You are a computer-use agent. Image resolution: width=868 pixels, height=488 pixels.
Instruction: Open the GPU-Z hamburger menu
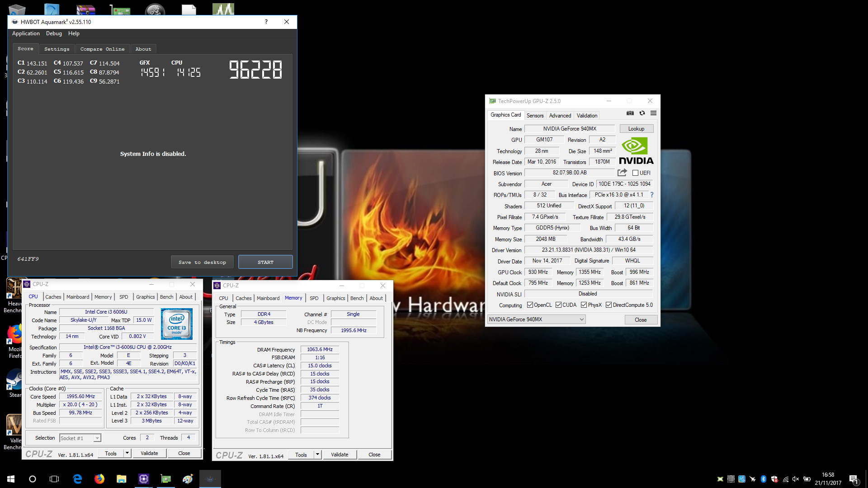[x=653, y=113]
